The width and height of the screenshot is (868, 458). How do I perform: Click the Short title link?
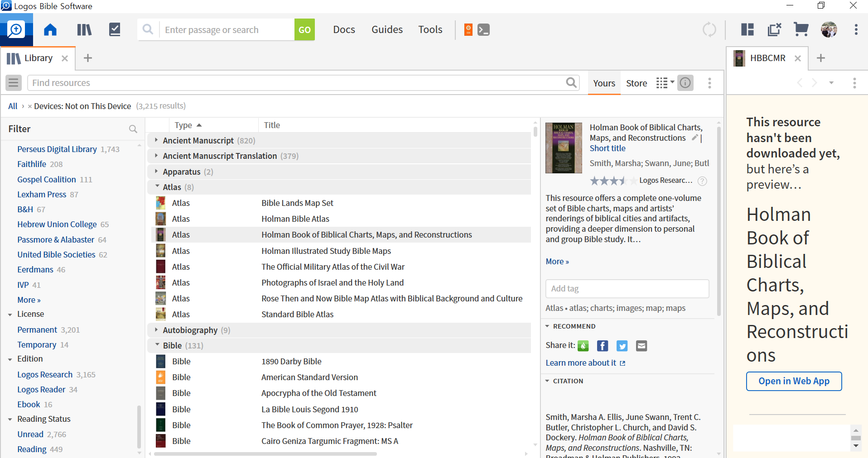tap(608, 148)
